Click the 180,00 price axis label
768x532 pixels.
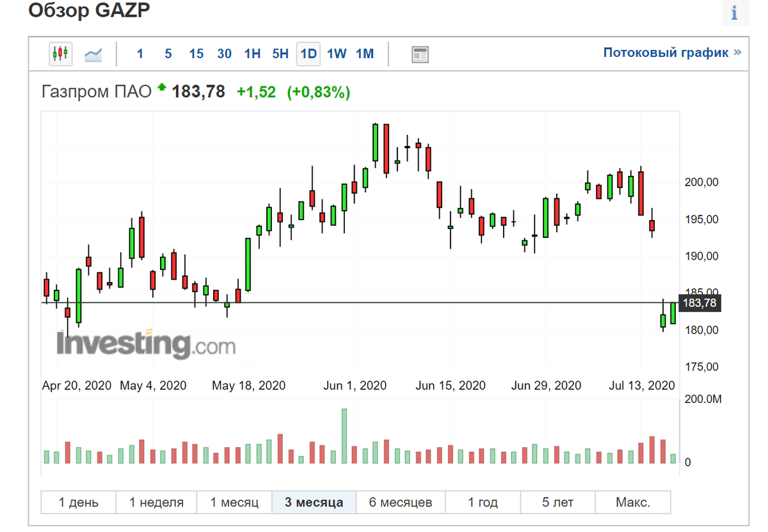[702, 330]
